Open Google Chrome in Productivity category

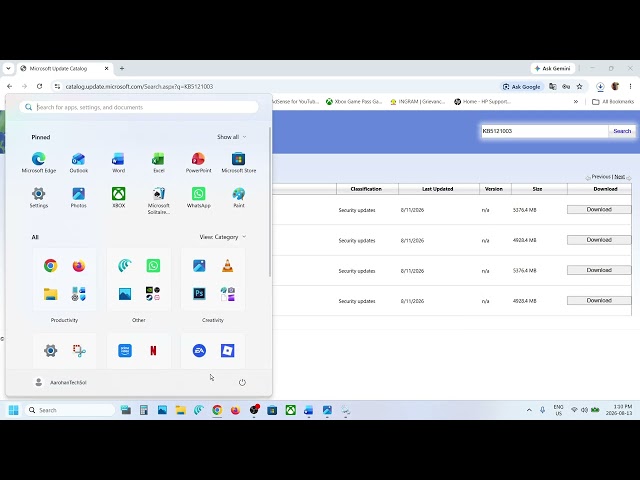51,266
